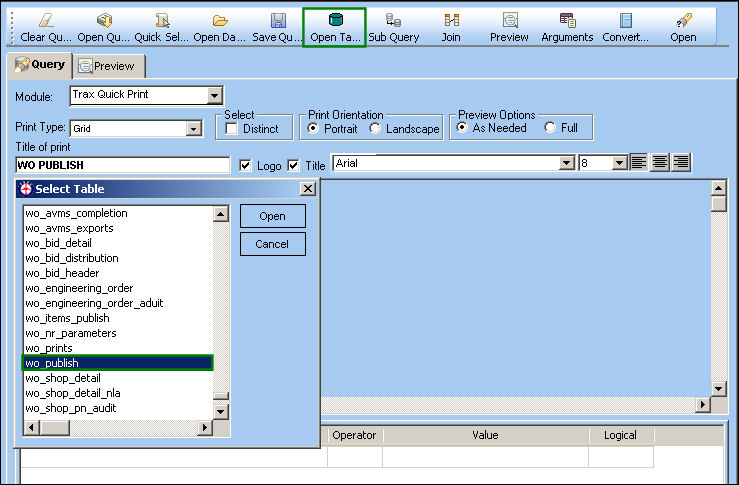Select the Landscape print orientation

pyautogui.click(x=375, y=128)
